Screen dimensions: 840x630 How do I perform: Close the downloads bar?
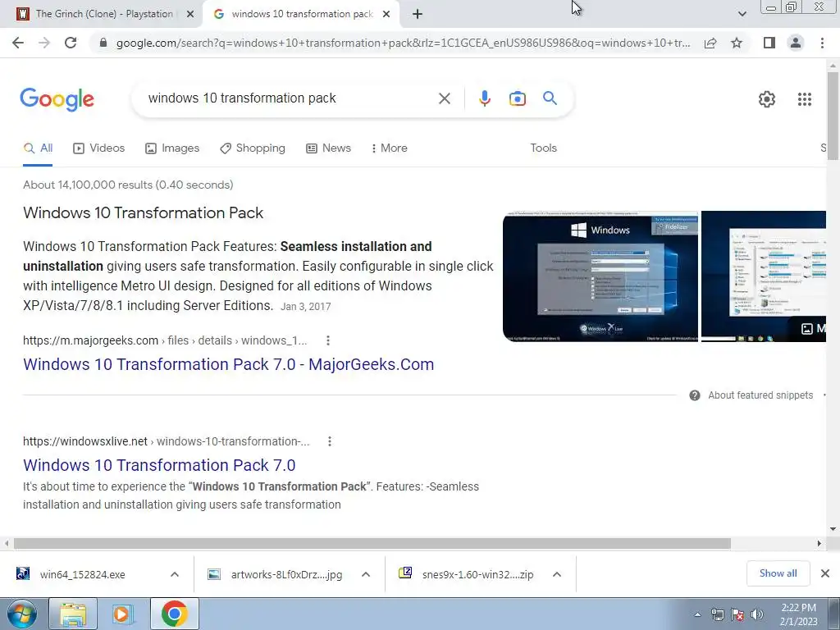coord(825,573)
